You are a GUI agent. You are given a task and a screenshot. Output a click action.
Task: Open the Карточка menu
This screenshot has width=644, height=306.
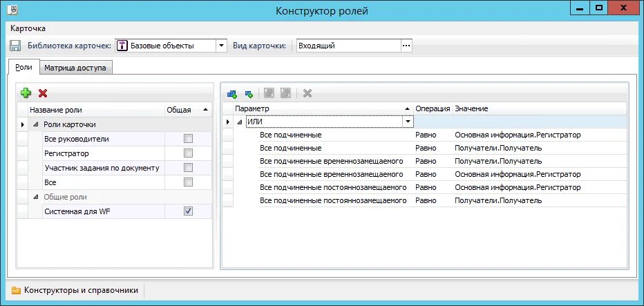[28, 28]
